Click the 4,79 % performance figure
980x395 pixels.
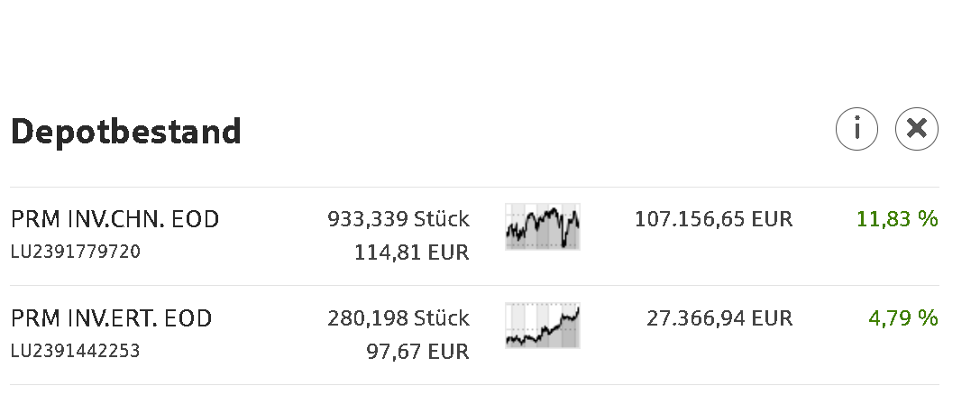pyautogui.click(x=903, y=318)
